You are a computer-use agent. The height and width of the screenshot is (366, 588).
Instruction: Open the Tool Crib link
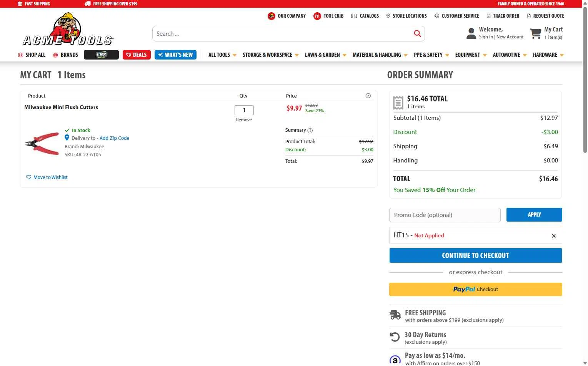334,16
